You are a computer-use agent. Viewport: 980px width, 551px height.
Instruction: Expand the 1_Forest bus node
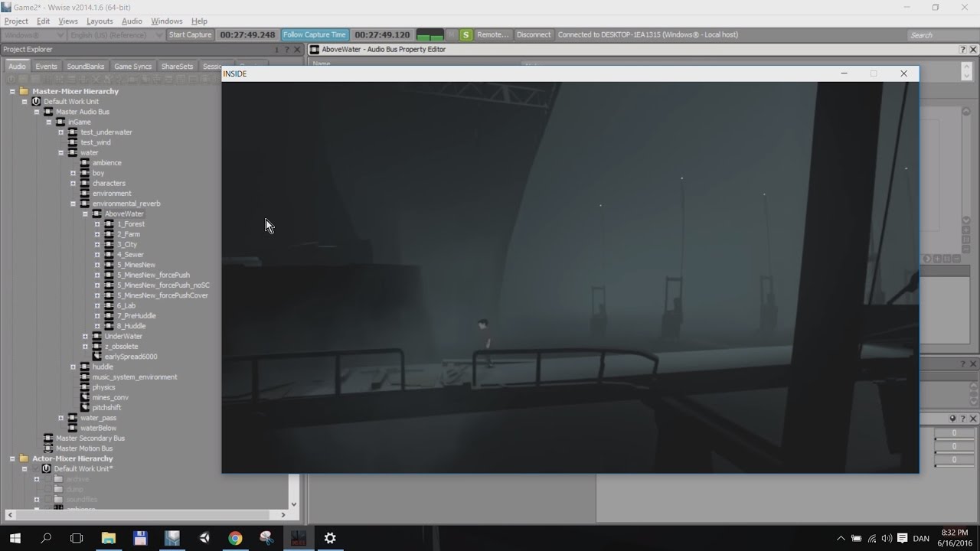coord(97,224)
